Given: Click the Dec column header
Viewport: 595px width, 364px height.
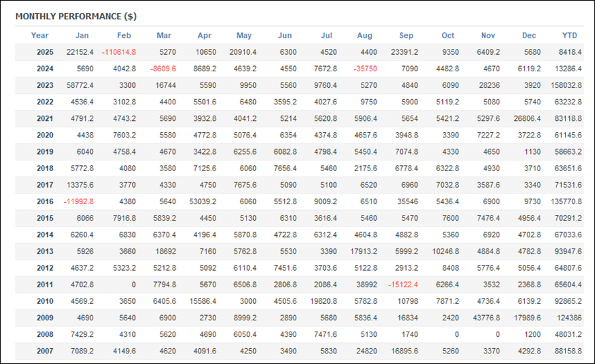Looking at the screenshot, I should (x=529, y=36).
